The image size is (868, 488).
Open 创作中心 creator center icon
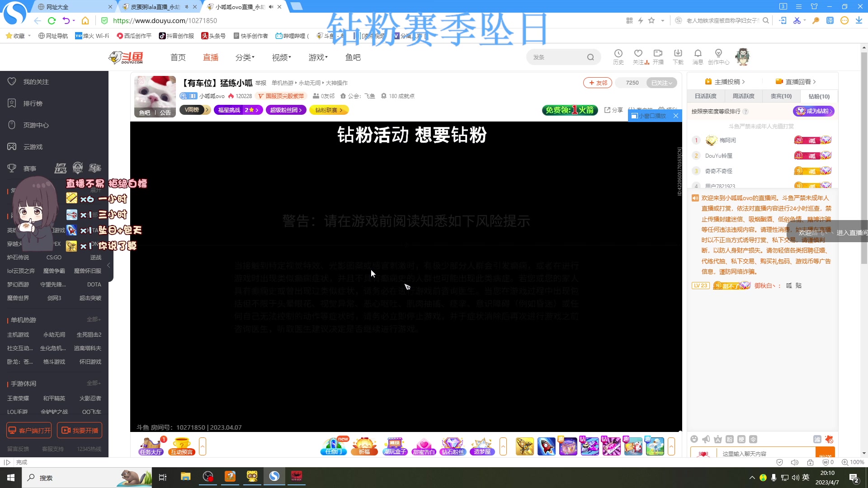719,57
